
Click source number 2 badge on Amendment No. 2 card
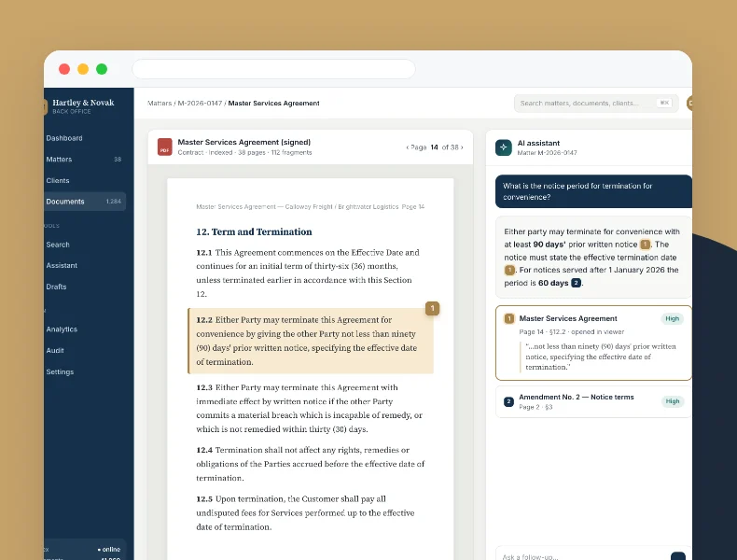coord(508,401)
